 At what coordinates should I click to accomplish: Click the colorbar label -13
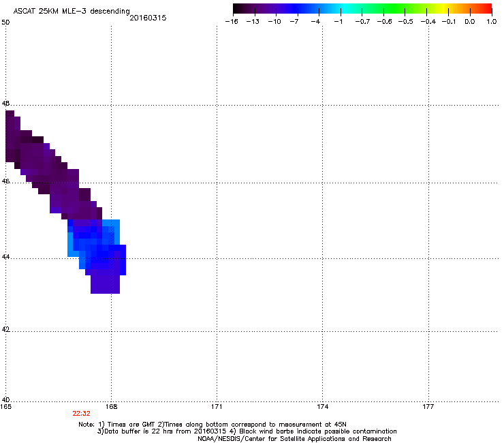point(253,22)
